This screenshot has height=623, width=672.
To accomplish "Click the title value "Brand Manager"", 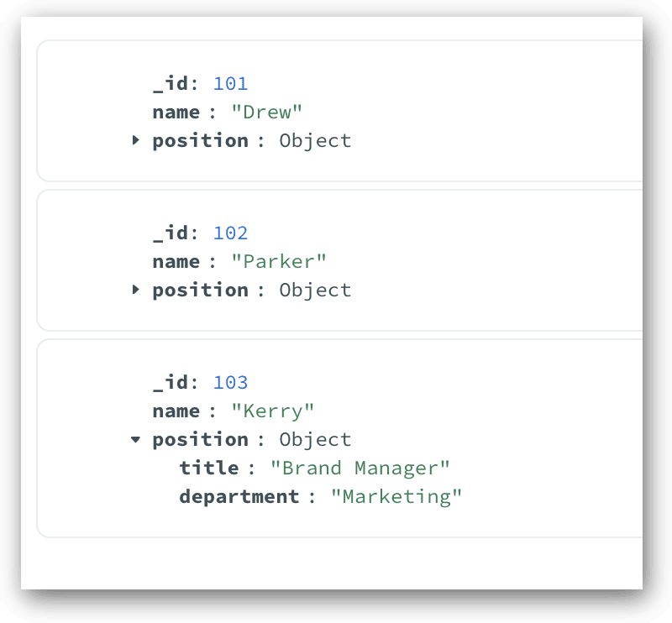I will 360,469.
